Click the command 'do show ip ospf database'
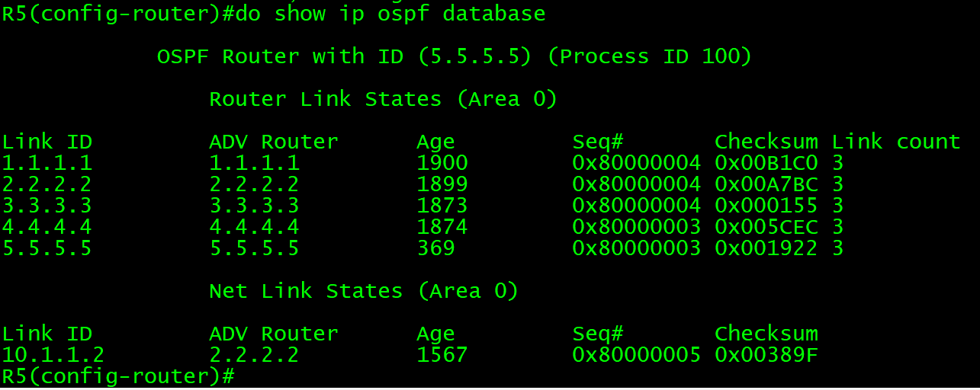Screen dimensions: 980x390 click(x=391, y=13)
